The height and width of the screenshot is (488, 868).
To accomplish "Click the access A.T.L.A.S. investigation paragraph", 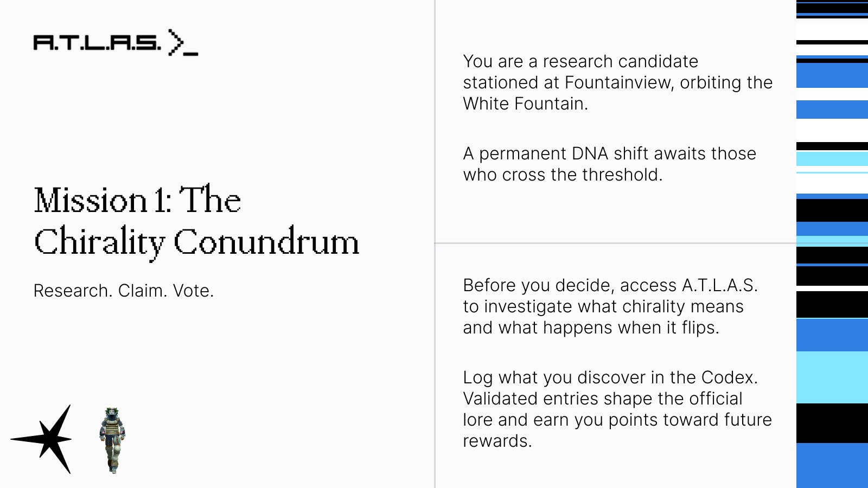I will [x=610, y=306].
